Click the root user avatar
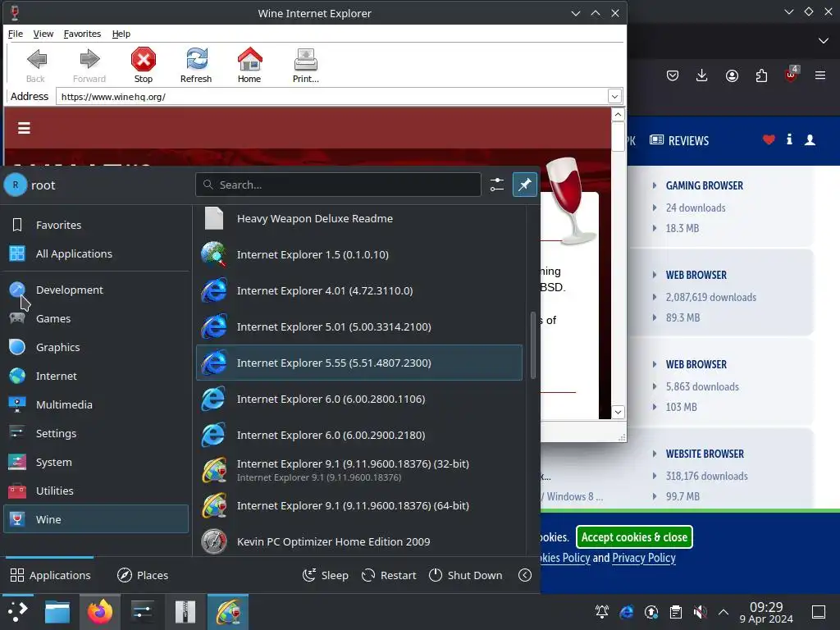Image resolution: width=840 pixels, height=630 pixels. (16, 185)
